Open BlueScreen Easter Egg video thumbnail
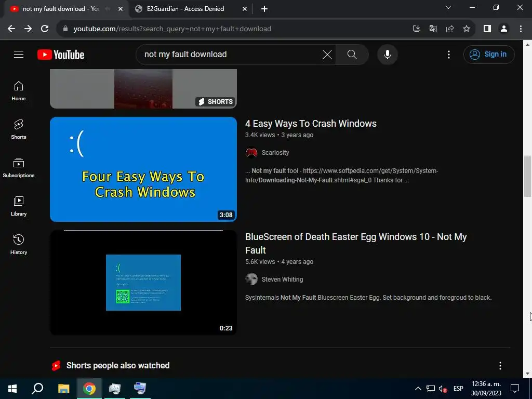 [x=143, y=282]
